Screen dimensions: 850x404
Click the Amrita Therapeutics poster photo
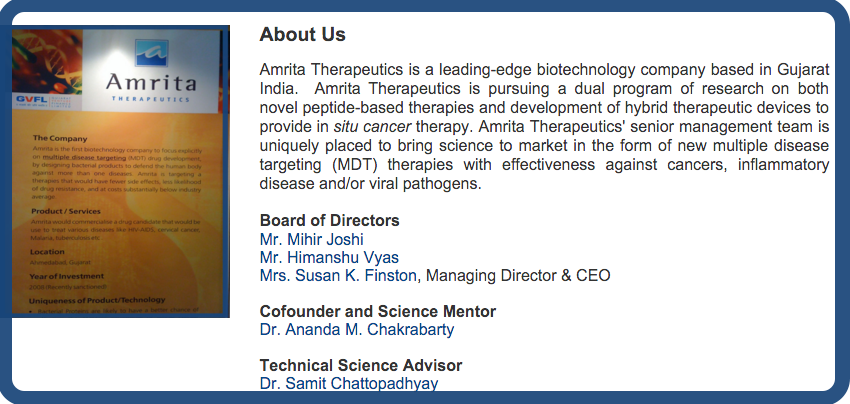pos(120,200)
